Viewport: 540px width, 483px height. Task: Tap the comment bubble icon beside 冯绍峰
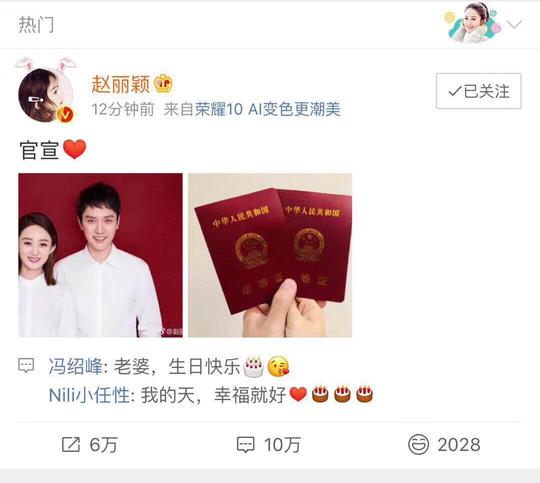click(26, 366)
